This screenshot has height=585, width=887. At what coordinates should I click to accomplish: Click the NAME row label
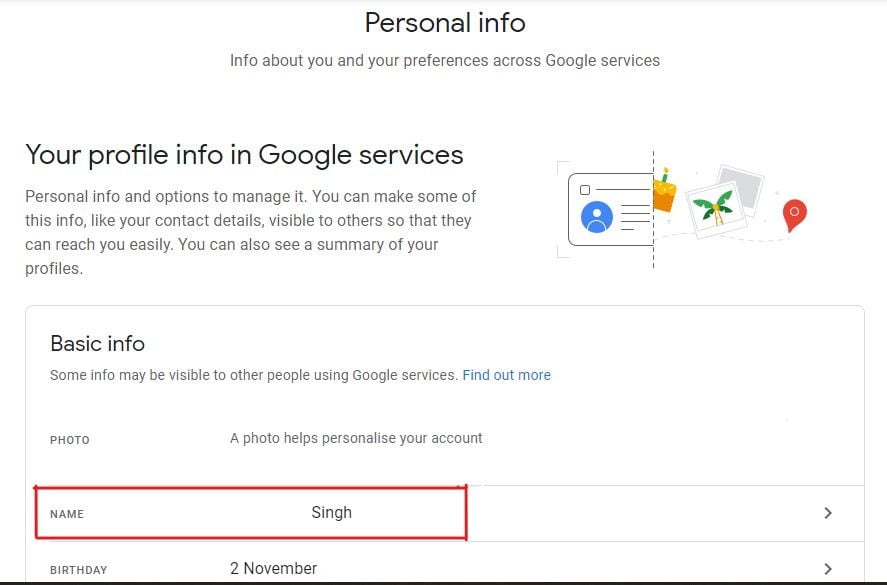[x=67, y=514]
